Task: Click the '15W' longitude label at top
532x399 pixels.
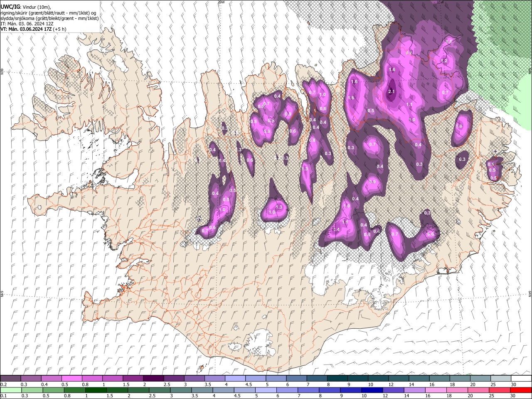Action: point(441,2)
